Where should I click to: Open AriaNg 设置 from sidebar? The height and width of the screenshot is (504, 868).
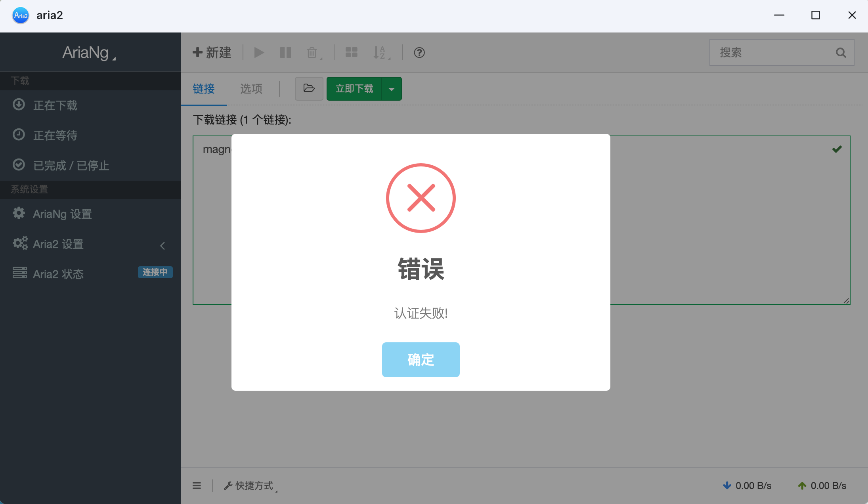pyautogui.click(x=63, y=214)
